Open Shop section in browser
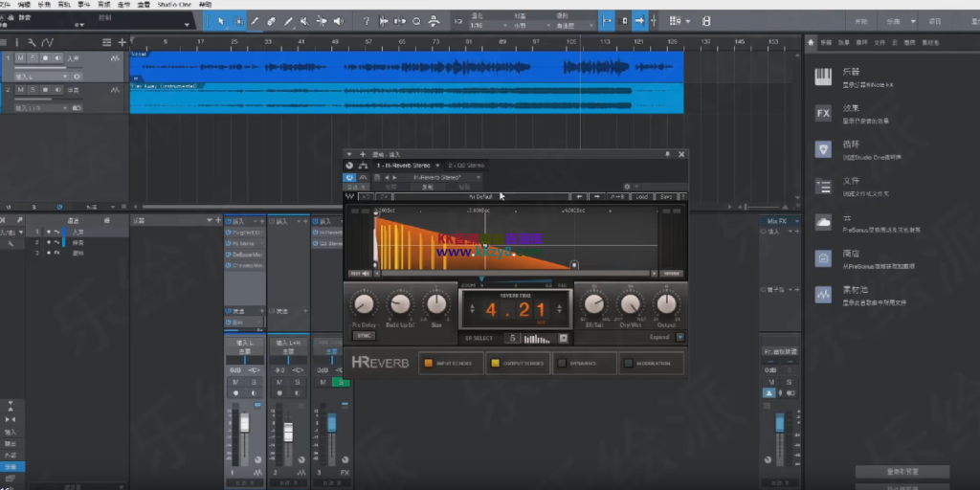980x490 pixels. 823,258
